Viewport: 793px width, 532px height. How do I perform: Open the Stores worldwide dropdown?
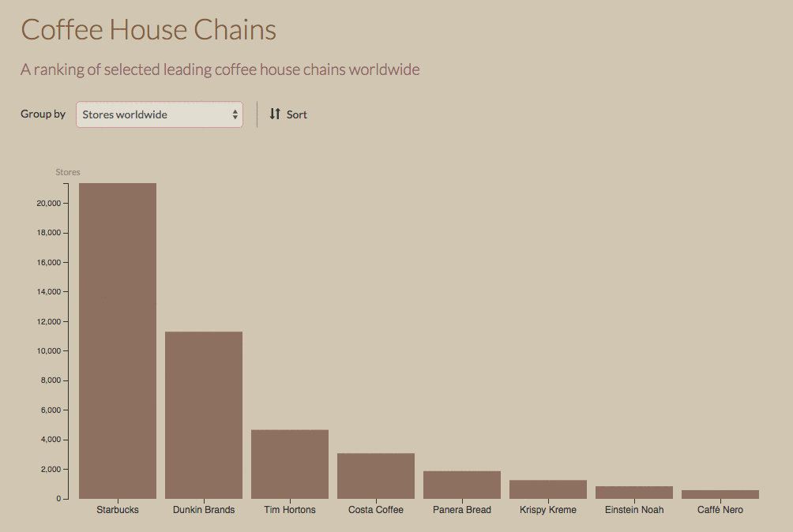[x=160, y=114]
